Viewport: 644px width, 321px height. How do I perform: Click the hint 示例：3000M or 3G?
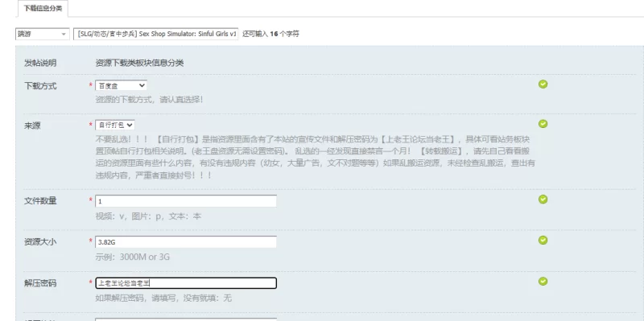coord(132,257)
